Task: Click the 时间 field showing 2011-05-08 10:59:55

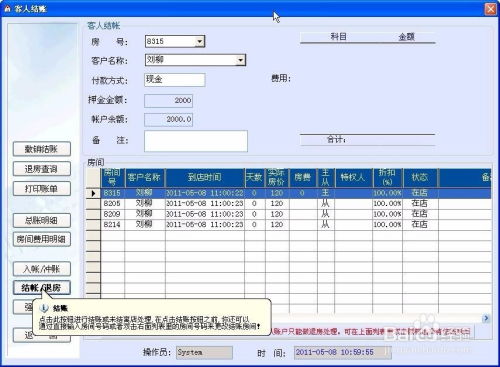Action: tap(342, 352)
